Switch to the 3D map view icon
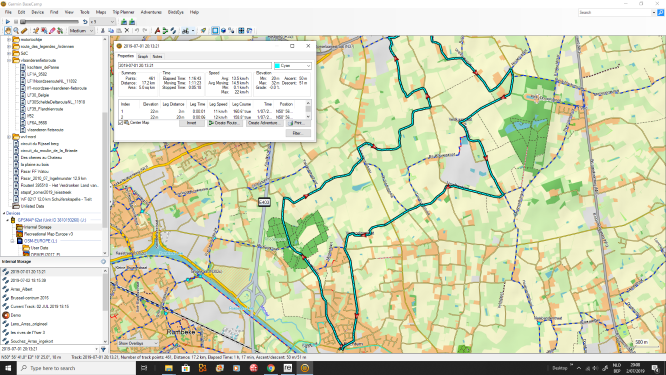Image resolution: width=666 pixels, height=375 pixels. (x=223, y=31)
